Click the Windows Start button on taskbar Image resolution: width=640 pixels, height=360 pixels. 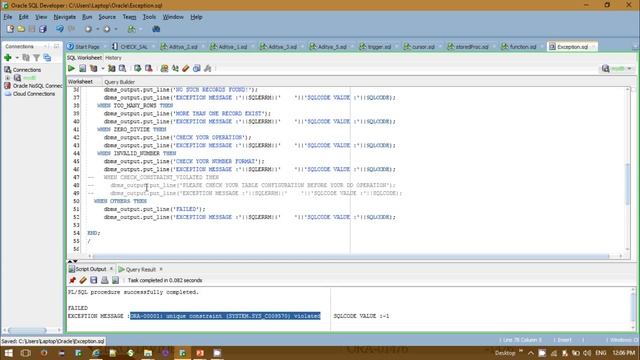(9, 353)
